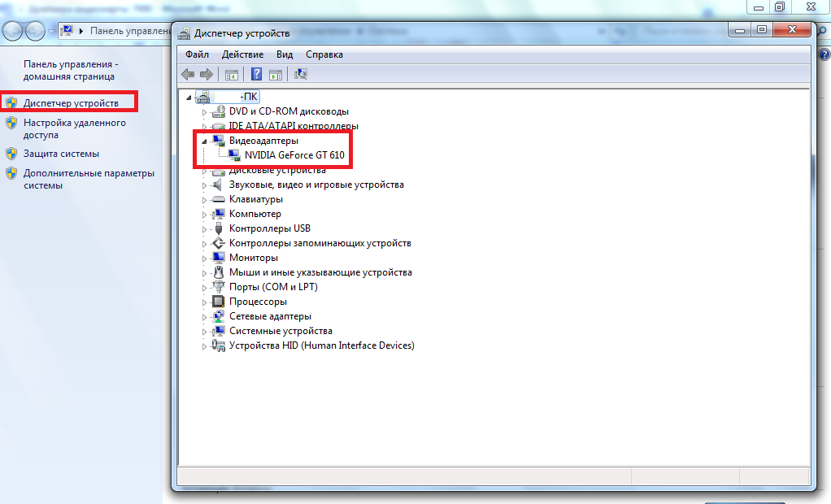The width and height of the screenshot is (831, 504).
Task: Collapse the root -ПК computer node
Action: (189, 98)
